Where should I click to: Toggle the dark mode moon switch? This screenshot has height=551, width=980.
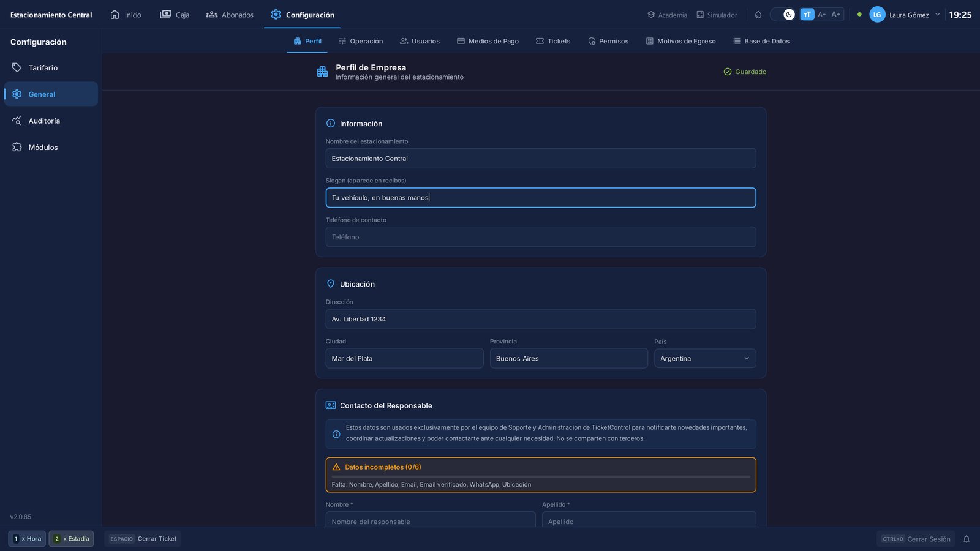783,15
